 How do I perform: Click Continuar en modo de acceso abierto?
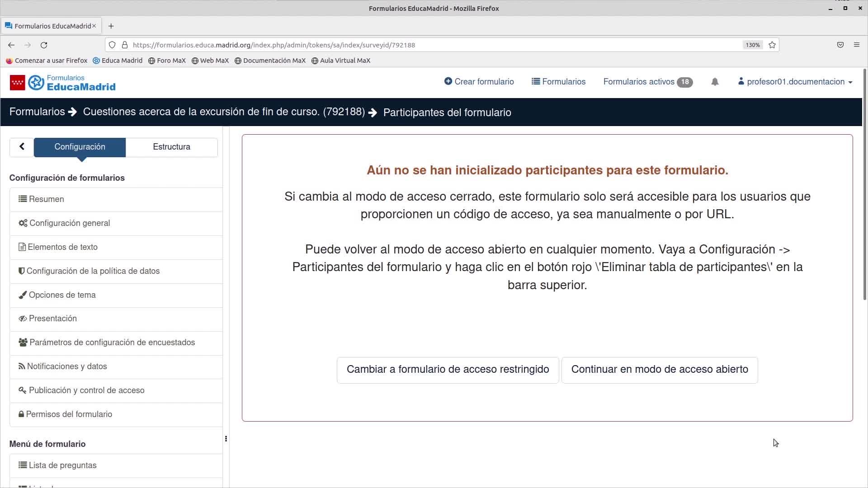coord(659,370)
